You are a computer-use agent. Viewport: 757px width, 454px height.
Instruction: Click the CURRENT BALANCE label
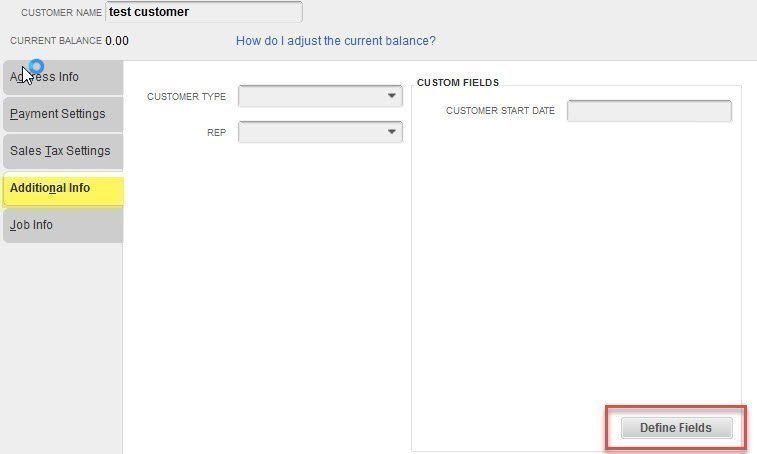tap(56, 41)
